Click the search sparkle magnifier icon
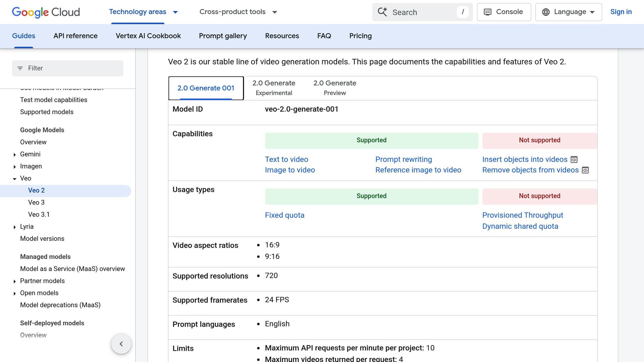Screen dimensions: 644x362 (x=382, y=12)
